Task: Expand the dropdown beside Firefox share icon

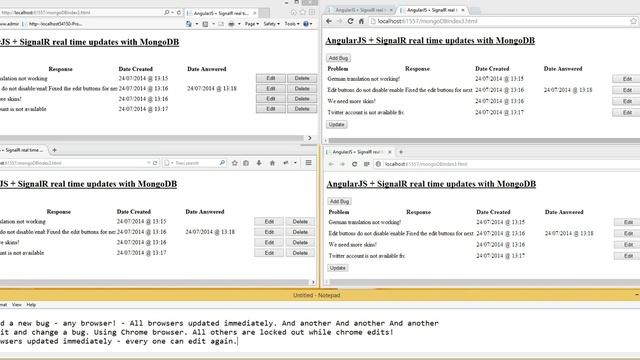Action: pos(295,163)
